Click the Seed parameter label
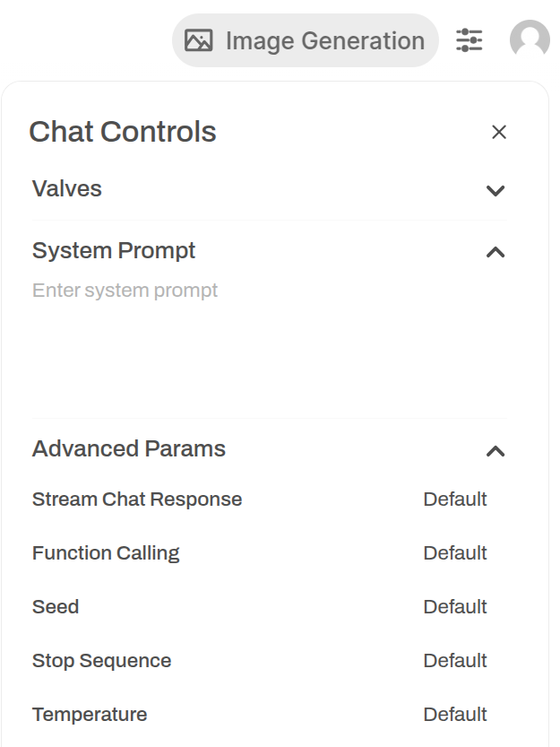The height and width of the screenshot is (747, 560). click(56, 607)
